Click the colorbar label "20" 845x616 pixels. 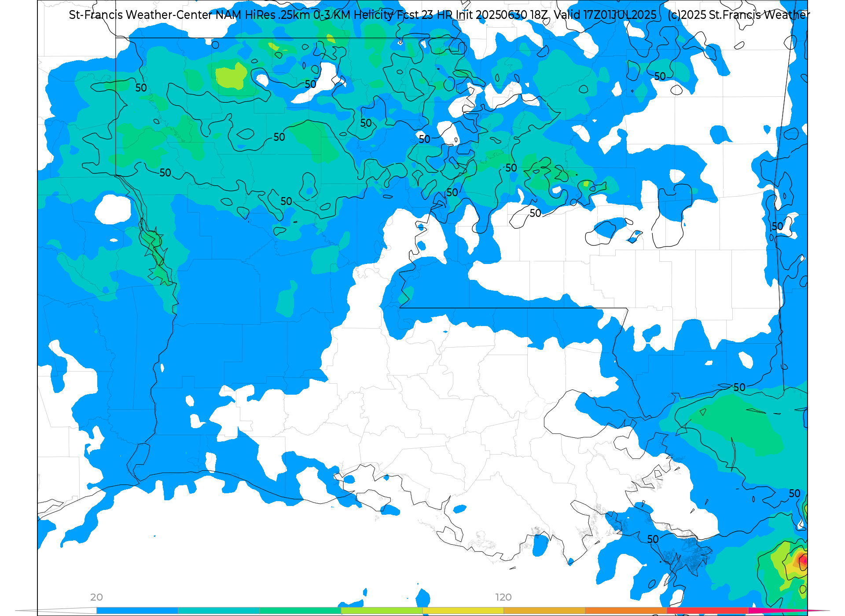tap(96, 598)
